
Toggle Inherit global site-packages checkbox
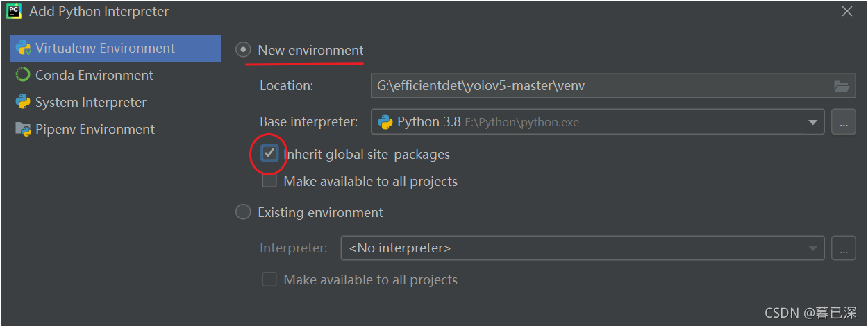(x=269, y=154)
